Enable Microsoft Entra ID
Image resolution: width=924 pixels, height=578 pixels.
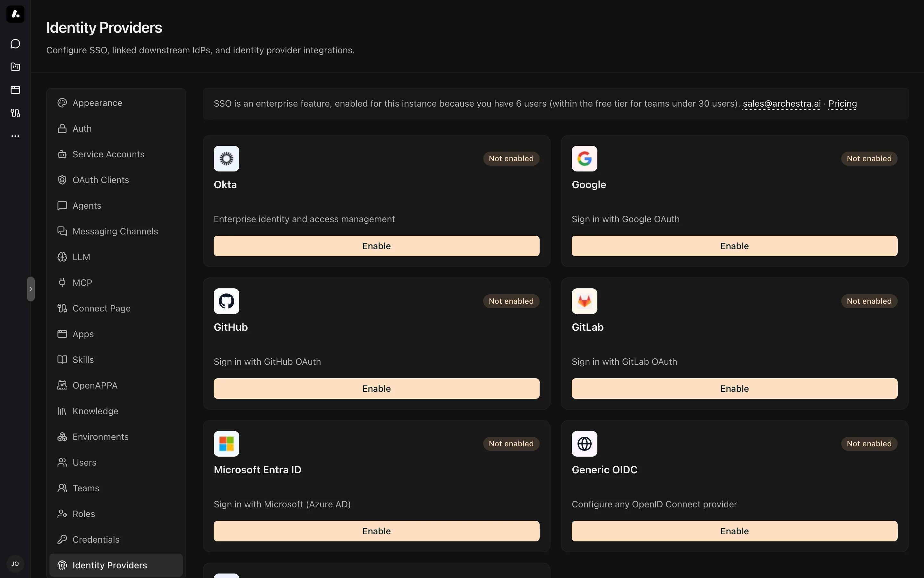[x=376, y=531]
